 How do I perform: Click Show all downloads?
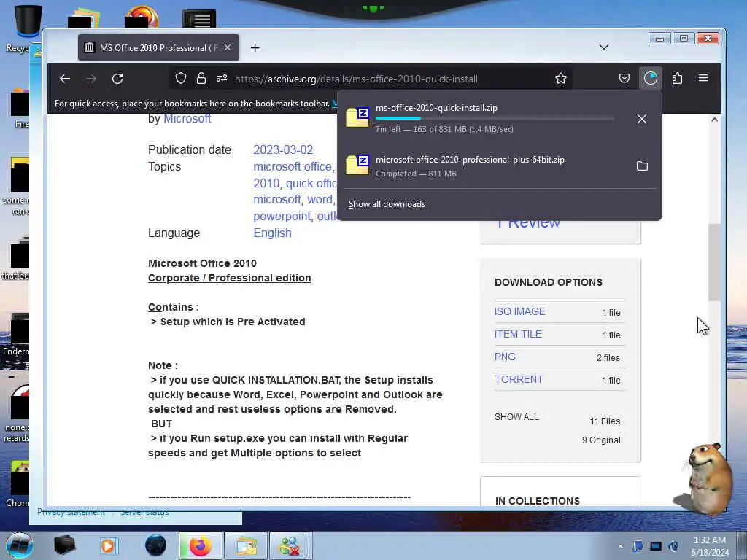pyautogui.click(x=387, y=204)
